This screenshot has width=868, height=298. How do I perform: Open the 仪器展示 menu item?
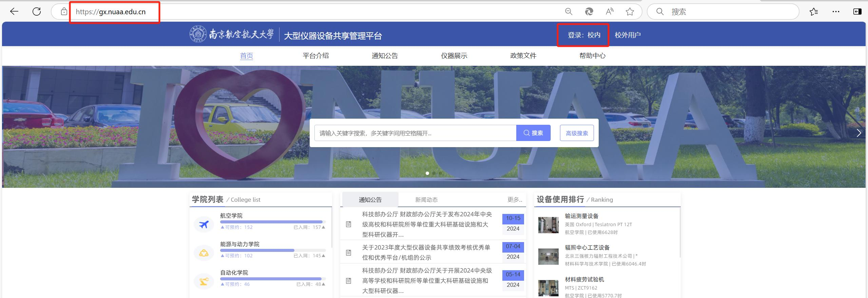coord(454,56)
